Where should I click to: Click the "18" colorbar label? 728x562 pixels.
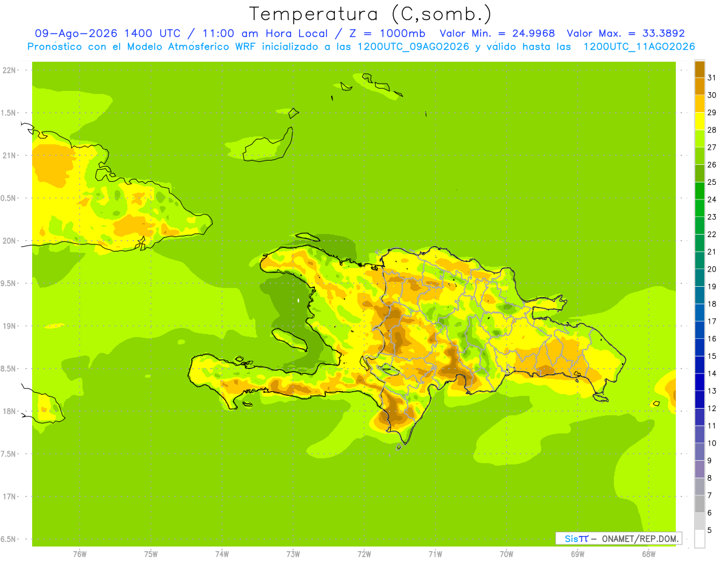coord(712,304)
